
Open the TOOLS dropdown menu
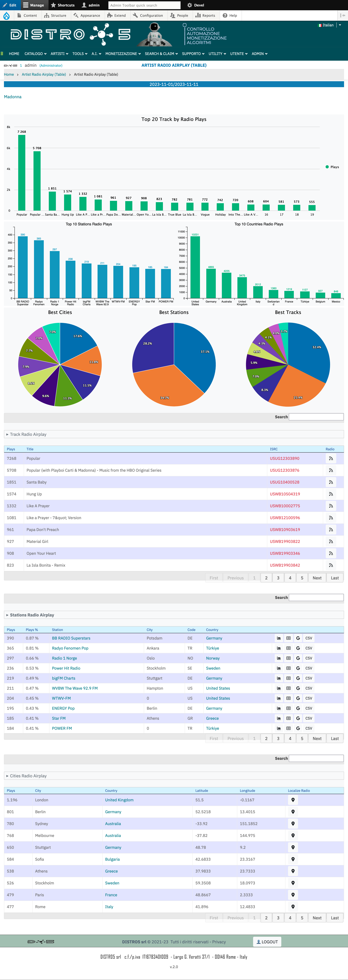pyautogui.click(x=80, y=54)
